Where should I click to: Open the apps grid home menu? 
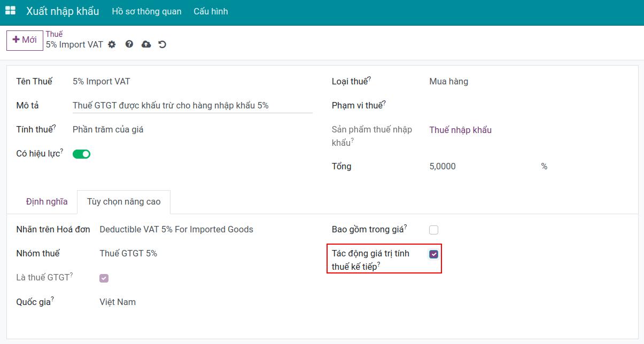[10, 11]
